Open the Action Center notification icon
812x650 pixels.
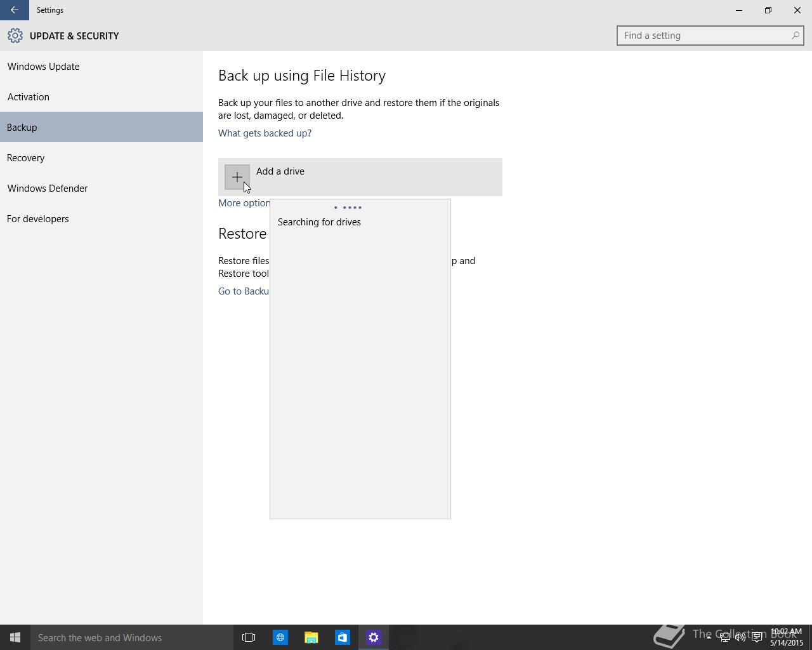[757, 637]
